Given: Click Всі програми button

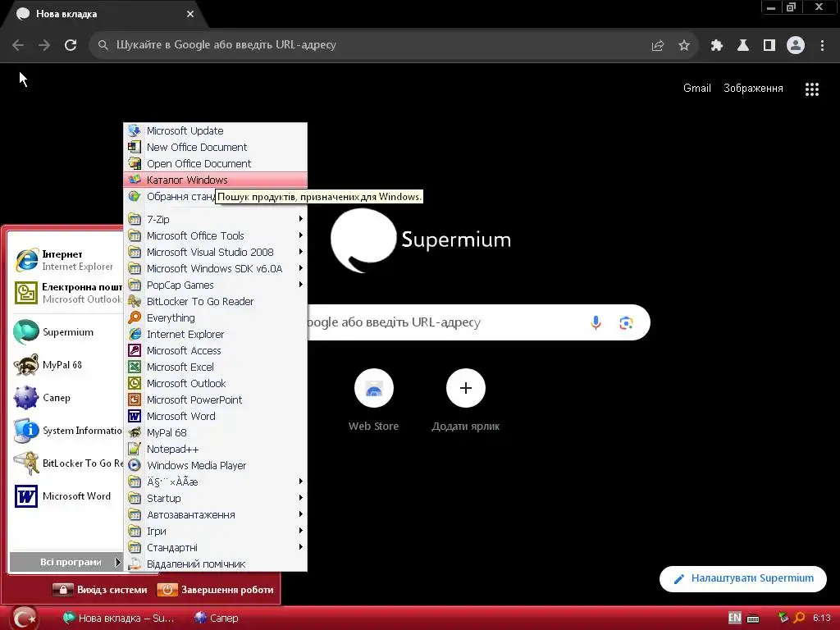Looking at the screenshot, I should click(x=66, y=562).
